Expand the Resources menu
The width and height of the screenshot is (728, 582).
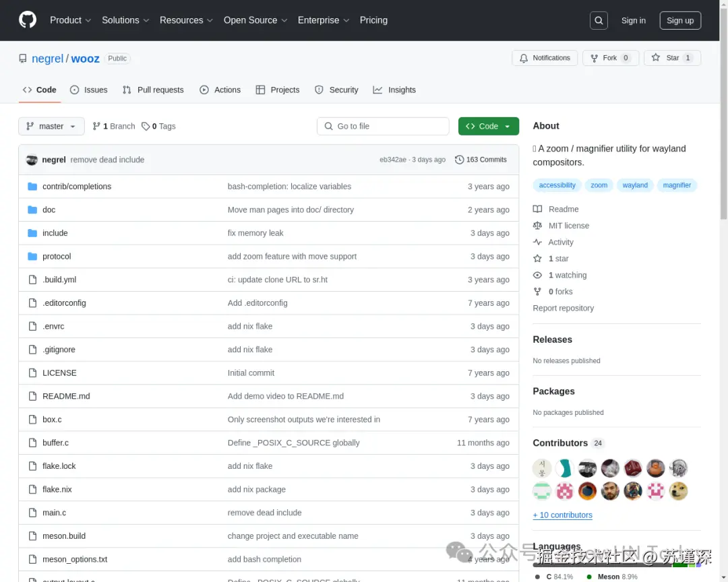tap(186, 20)
